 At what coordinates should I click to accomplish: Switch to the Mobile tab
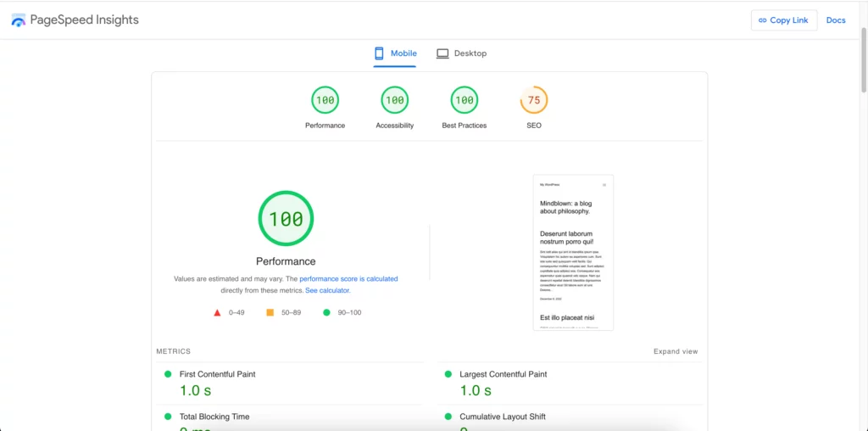395,53
